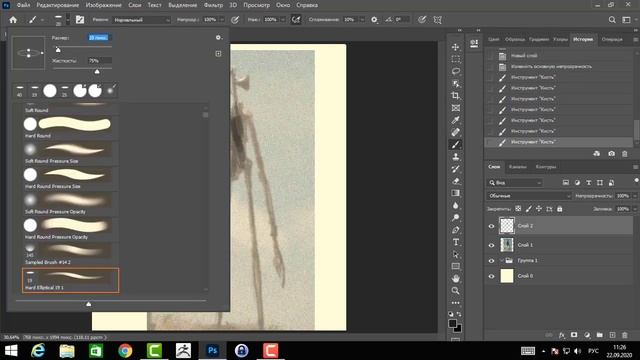Click the Home icon in options bar

click(13, 20)
